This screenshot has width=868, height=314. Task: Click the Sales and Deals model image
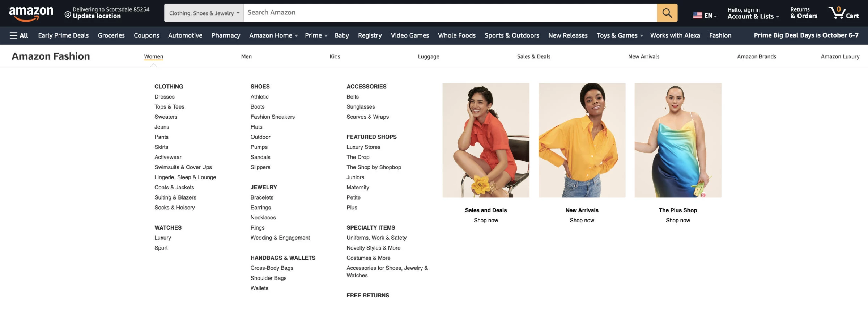point(486,140)
